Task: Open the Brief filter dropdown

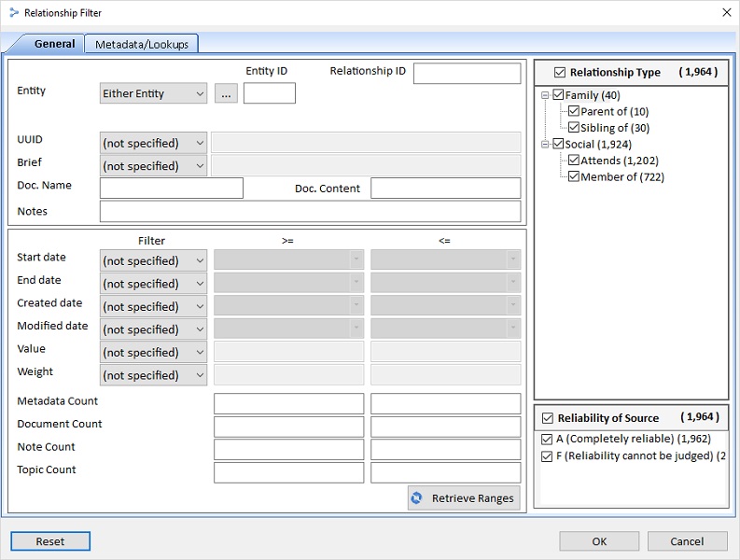Action: (x=153, y=166)
